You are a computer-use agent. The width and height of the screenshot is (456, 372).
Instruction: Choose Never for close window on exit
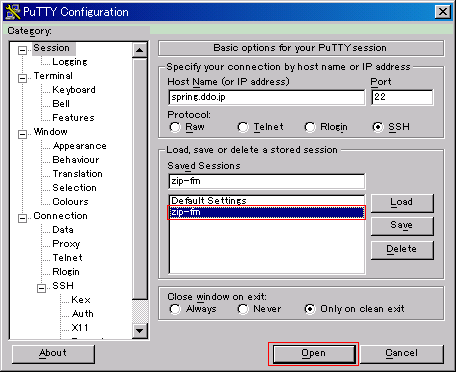[243, 309]
